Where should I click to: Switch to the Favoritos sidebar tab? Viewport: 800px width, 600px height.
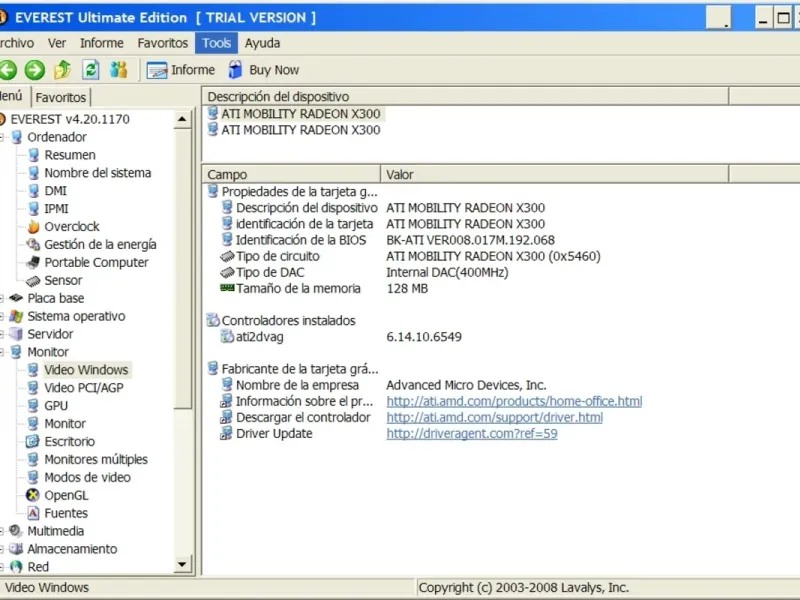click(x=61, y=97)
